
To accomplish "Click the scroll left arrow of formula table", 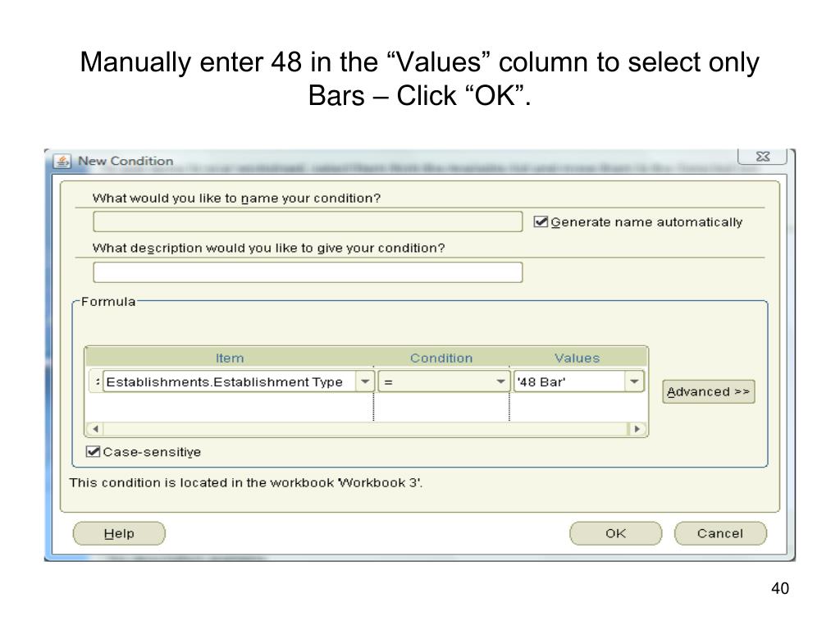I will point(94,429).
